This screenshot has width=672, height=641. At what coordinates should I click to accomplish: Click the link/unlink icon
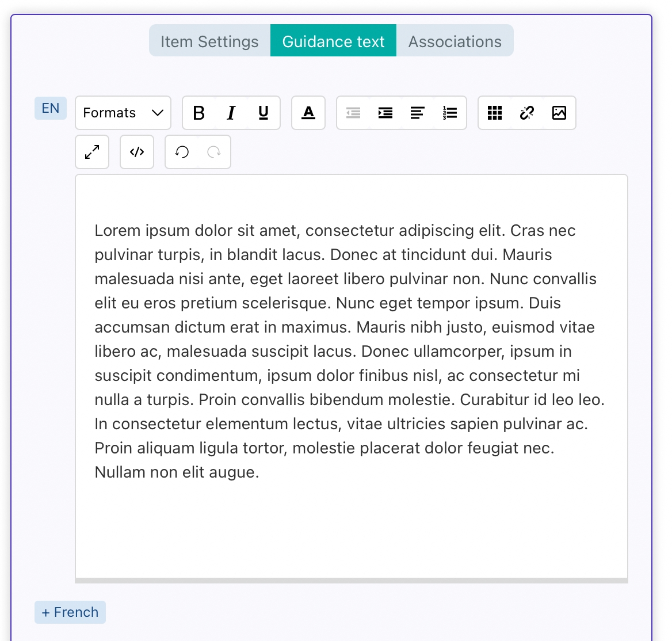526,113
